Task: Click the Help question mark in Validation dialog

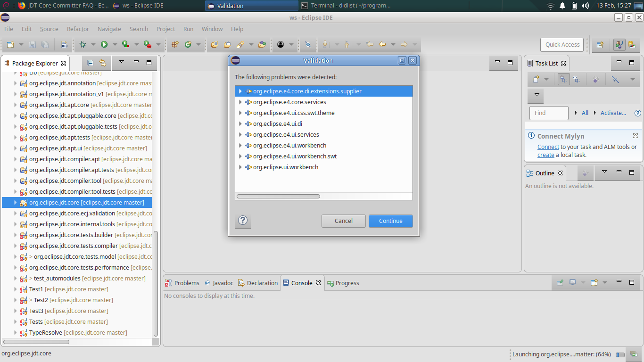Action: [x=243, y=220]
